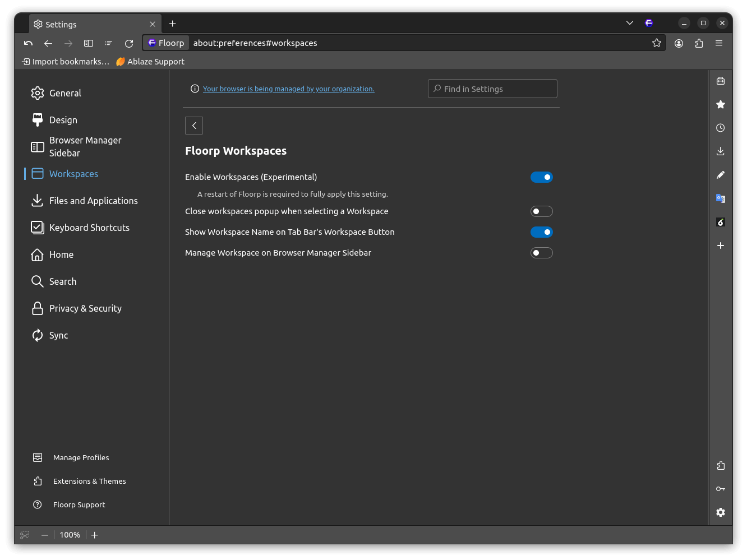Screen dimensions: 747x560
Task: Turn on Manage Workspace on Browser Manager Sidebar
Action: (541, 253)
